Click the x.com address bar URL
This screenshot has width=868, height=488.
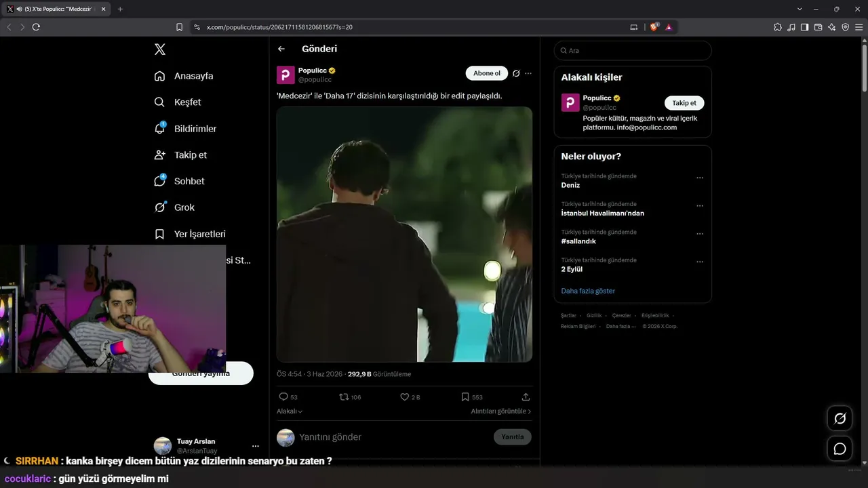click(279, 27)
